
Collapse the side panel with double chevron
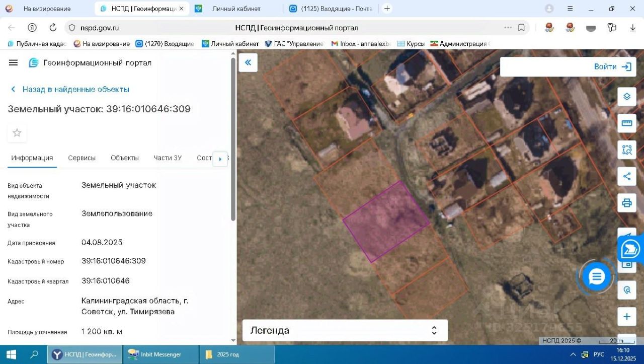pyautogui.click(x=248, y=62)
